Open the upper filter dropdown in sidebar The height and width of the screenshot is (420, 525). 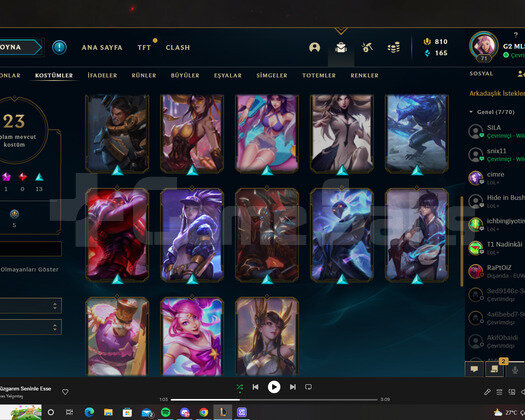(30, 306)
